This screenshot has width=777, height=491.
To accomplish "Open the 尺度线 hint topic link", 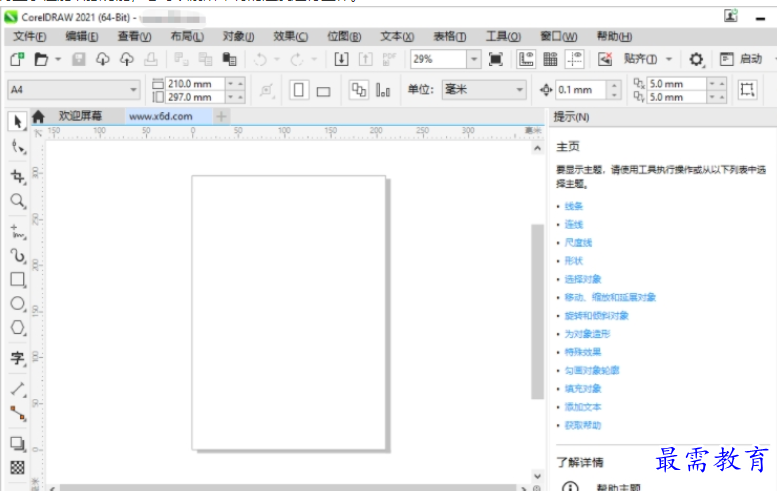I will click(578, 243).
